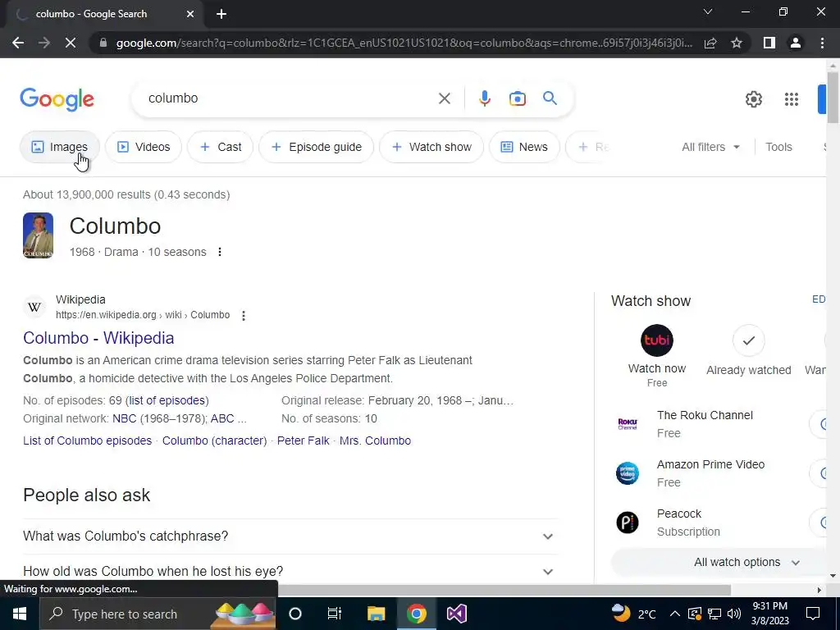Screen dimensions: 840x630
Task: Share this page from address bar
Action: tap(710, 43)
